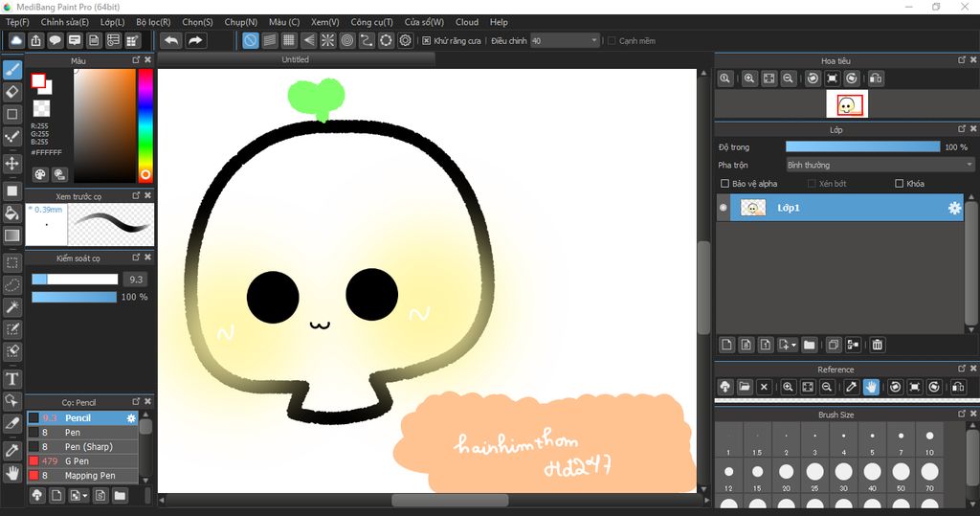Pick a hue on the rainbow bar

tap(145, 125)
